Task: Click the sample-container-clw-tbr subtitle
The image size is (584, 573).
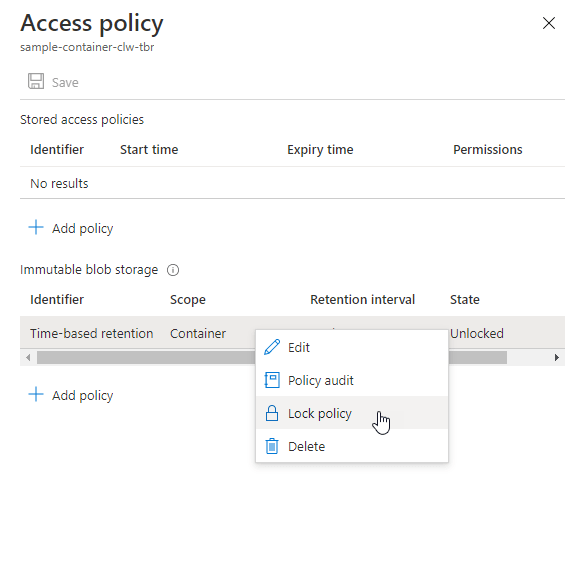Action: click(87, 47)
